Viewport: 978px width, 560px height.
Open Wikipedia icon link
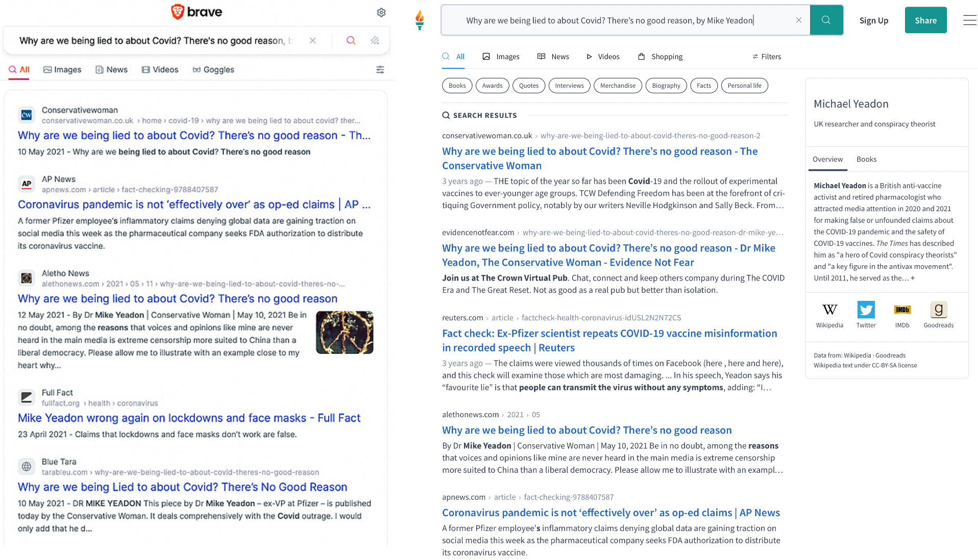click(829, 315)
